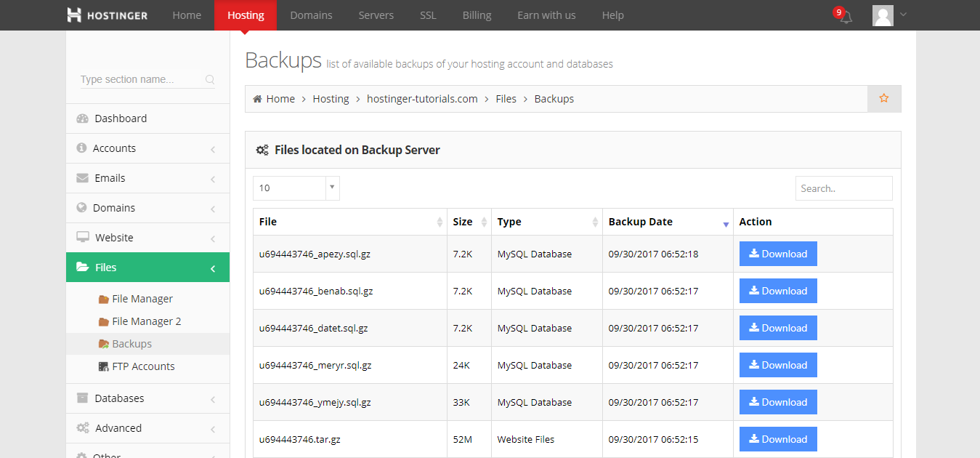Open Home in top navigation

click(187, 15)
